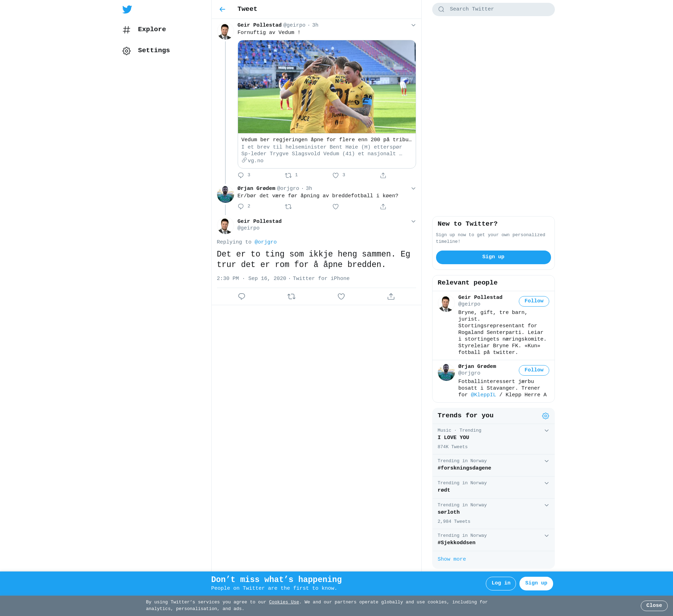
Task: Open the vg.no article image card
Action: [x=327, y=87]
